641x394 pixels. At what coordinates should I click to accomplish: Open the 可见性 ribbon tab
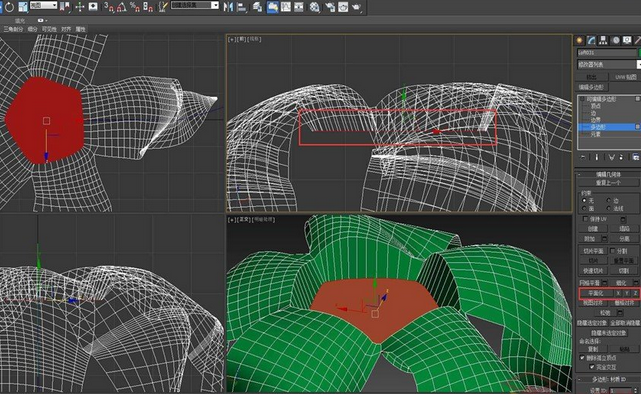click(x=49, y=29)
